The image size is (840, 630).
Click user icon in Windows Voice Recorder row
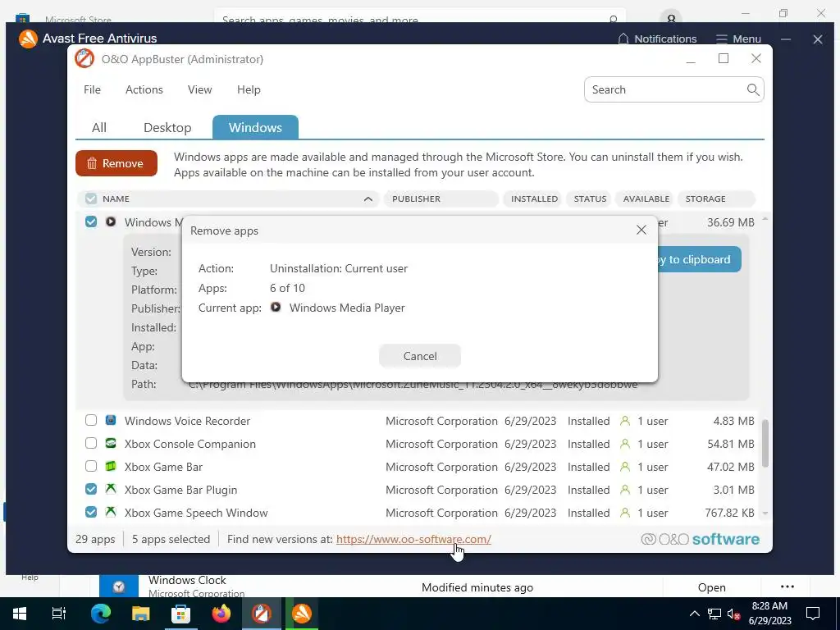pos(624,421)
